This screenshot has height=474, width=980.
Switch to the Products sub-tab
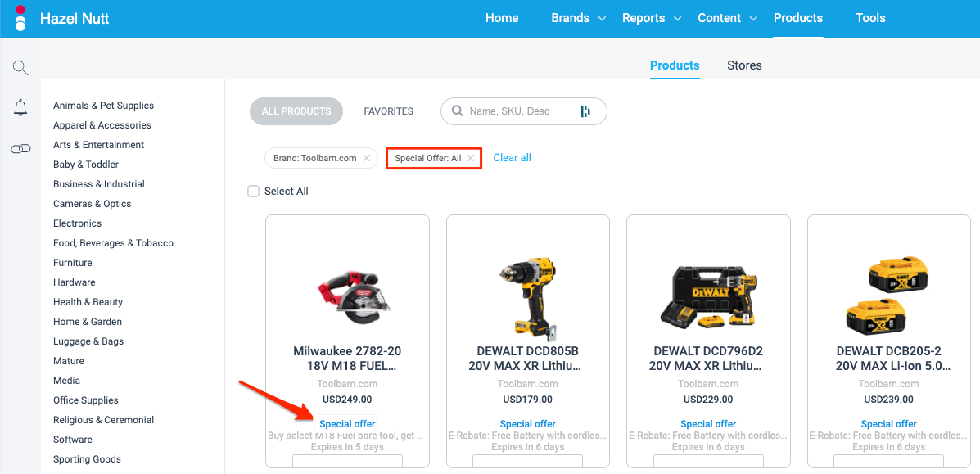675,65
